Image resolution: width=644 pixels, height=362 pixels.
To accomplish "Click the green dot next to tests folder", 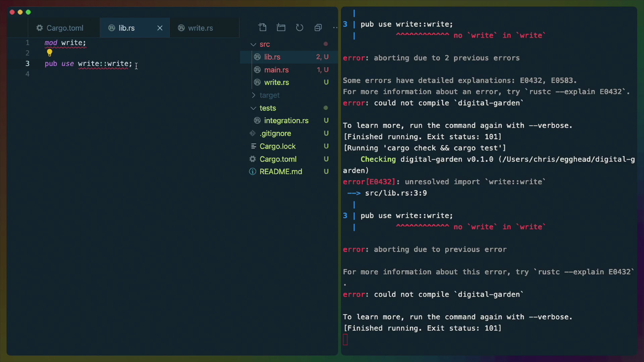I will [x=326, y=108].
